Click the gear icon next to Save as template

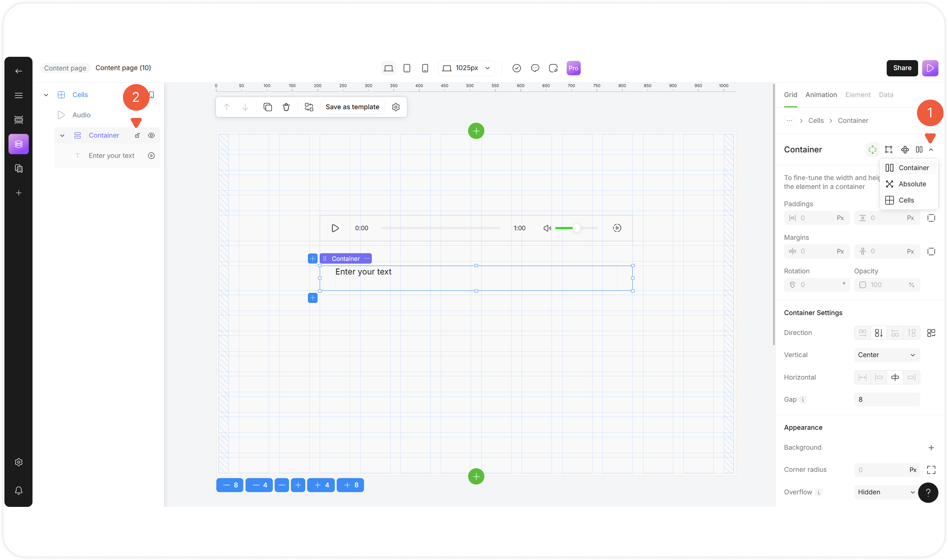click(x=396, y=107)
